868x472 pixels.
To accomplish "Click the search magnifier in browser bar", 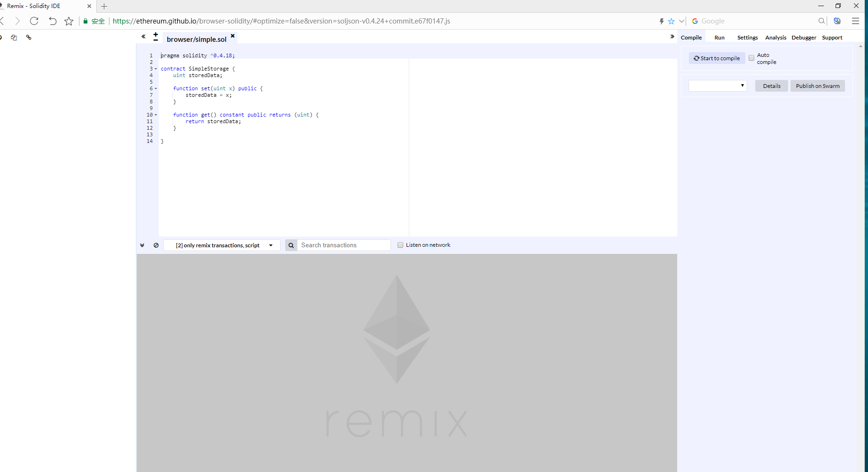I will click(821, 21).
